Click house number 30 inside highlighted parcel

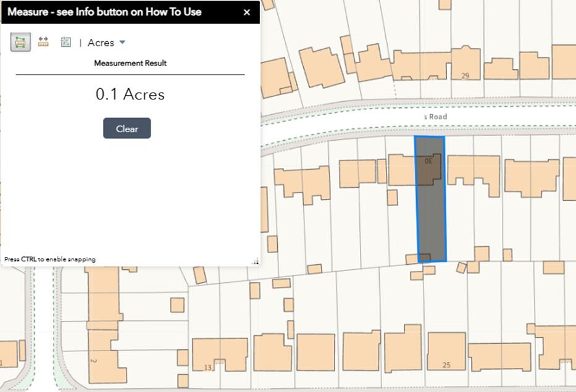[428, 161]
